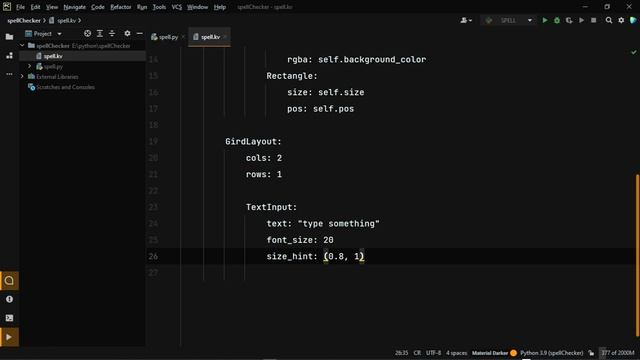Switch to the spell.kv editor tab
Image resolution: width=640 pixels, height=360 pixels.
tap(210, 37)
